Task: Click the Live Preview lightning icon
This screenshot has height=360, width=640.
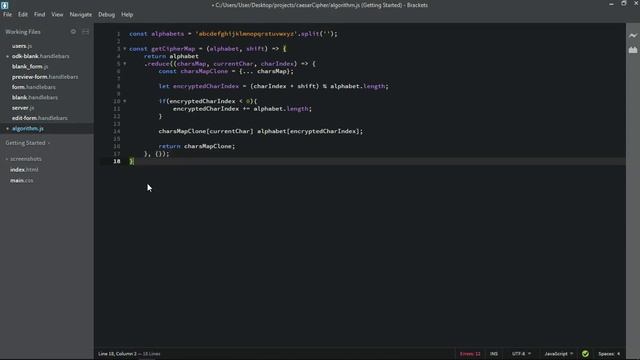Action: coord(633,36)
